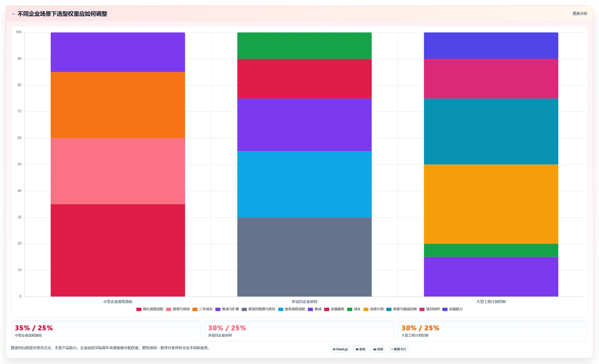Toggle the 集成与扩展 legend entry
Image resolution: width=599 pixels, height=364 pixels.
227,309
